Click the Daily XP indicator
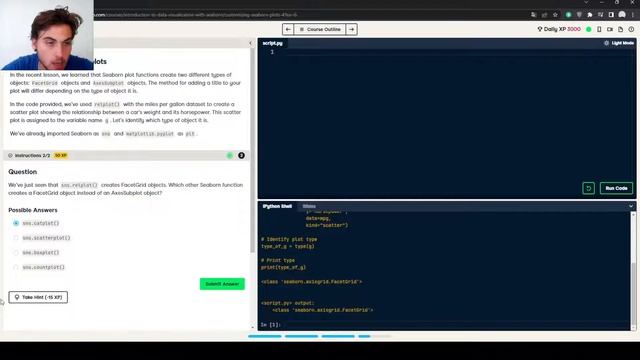Screen dimensions: 640x360 coord(558,29)
